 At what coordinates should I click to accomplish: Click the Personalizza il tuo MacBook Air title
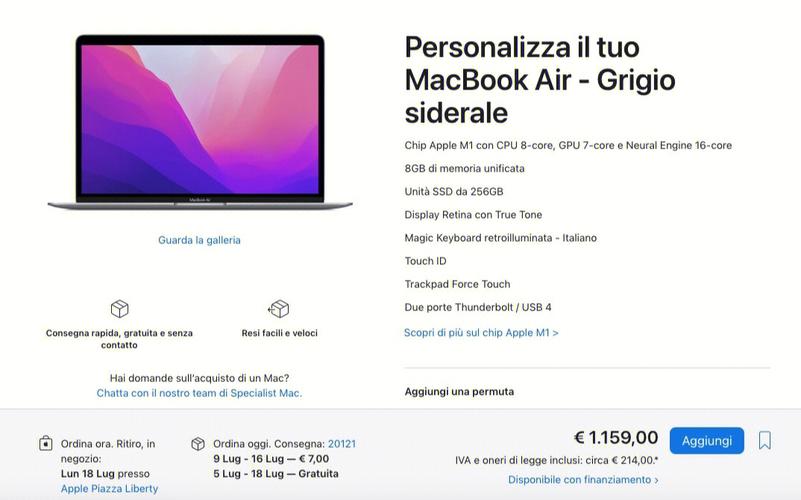[540, 80]
